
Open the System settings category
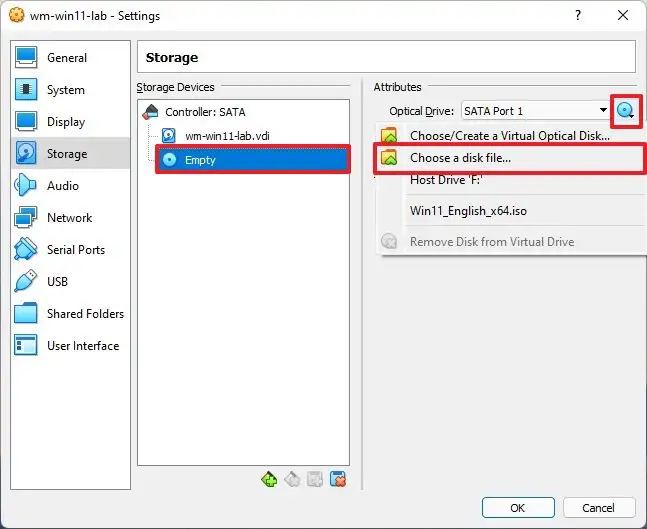coord(65,90)
